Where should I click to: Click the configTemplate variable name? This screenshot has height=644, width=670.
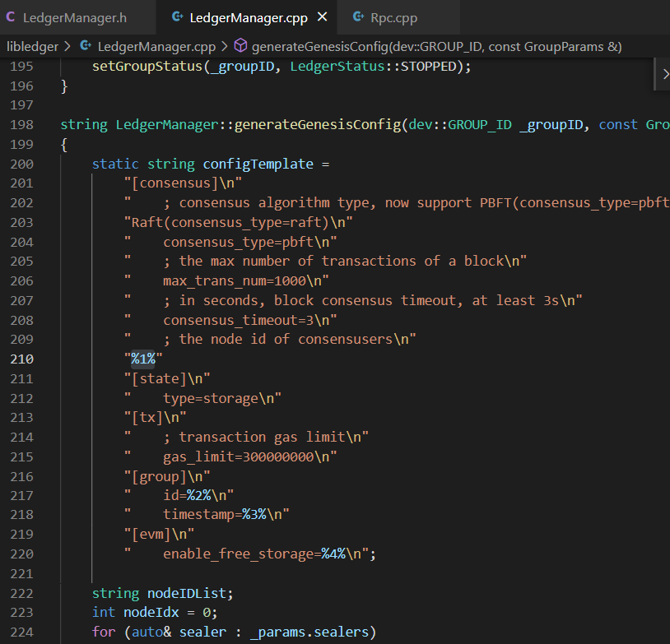[x=258, y=164]
